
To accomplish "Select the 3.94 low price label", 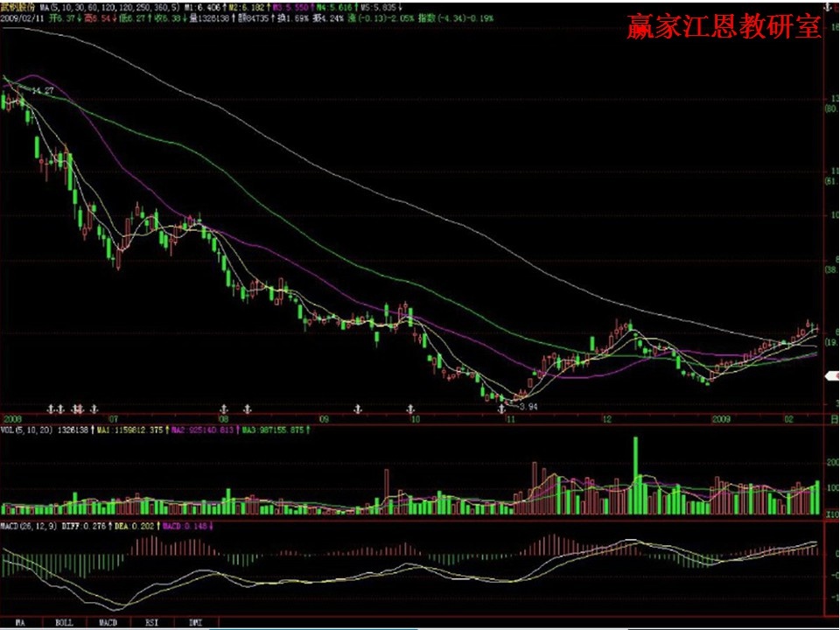I will (x=526, y=407).
